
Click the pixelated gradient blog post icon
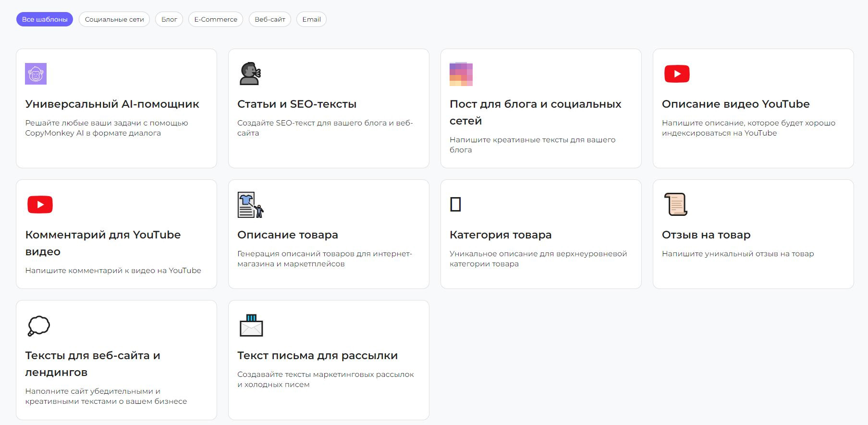pyautogui.click(x=461, y=74)
